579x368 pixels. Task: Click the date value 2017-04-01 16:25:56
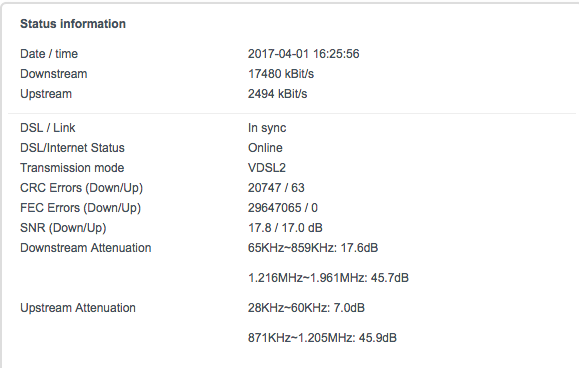click(303, 54)
